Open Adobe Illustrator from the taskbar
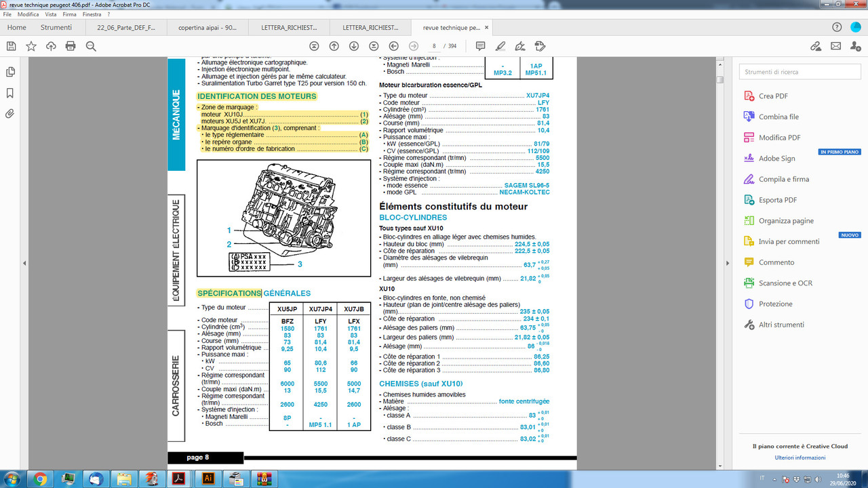Viewport: 868px width, 488px height. click(208, 479)
